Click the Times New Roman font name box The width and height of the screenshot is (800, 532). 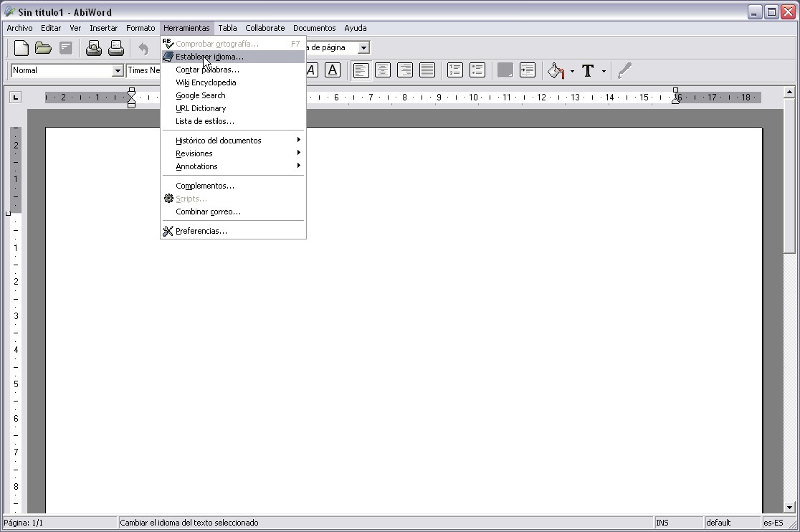143,70
